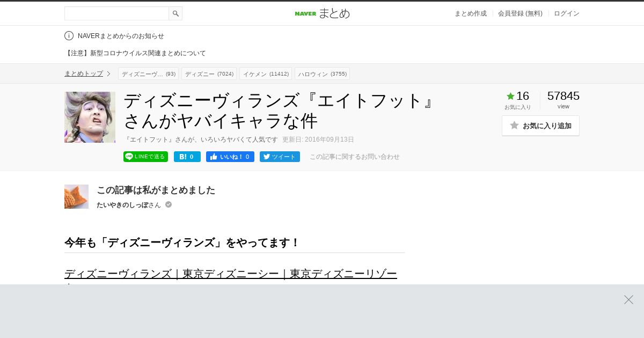
Task: Select the ハロウィン (3755) tag
Action: point(322,74)
